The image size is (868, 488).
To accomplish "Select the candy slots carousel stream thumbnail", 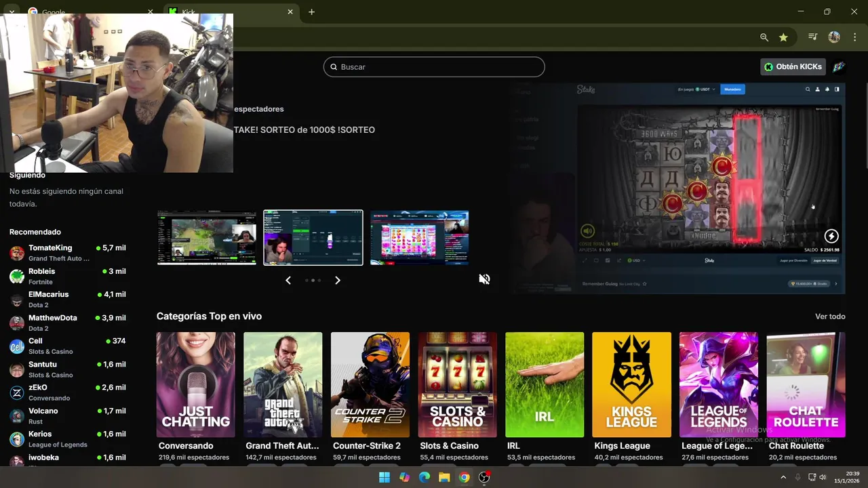I will click(x=420, y=237).
